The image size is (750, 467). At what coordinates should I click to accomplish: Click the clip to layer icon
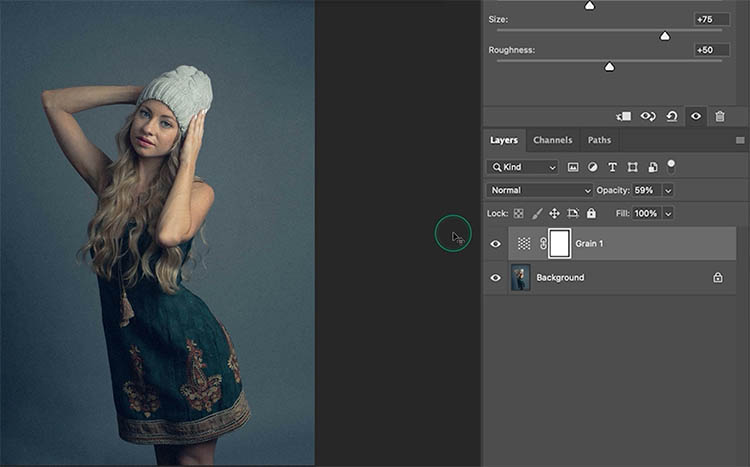point(624,116)
